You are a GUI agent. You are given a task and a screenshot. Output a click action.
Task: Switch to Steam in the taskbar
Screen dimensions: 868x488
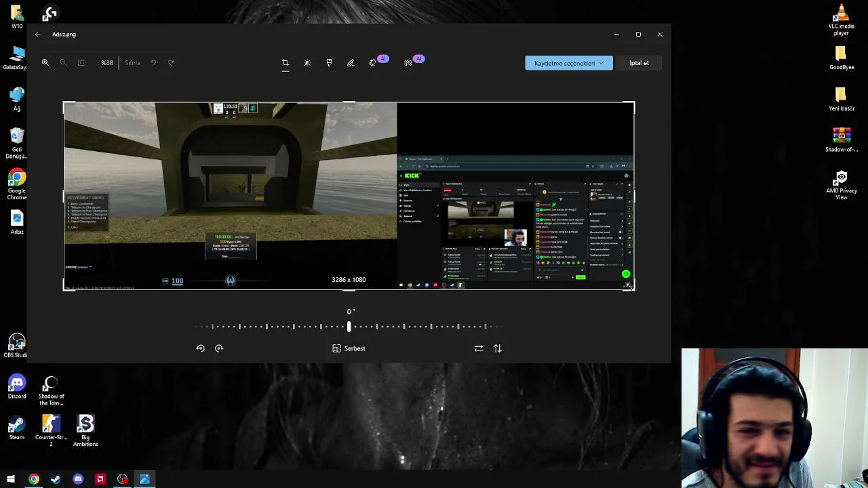coord(56,479)
